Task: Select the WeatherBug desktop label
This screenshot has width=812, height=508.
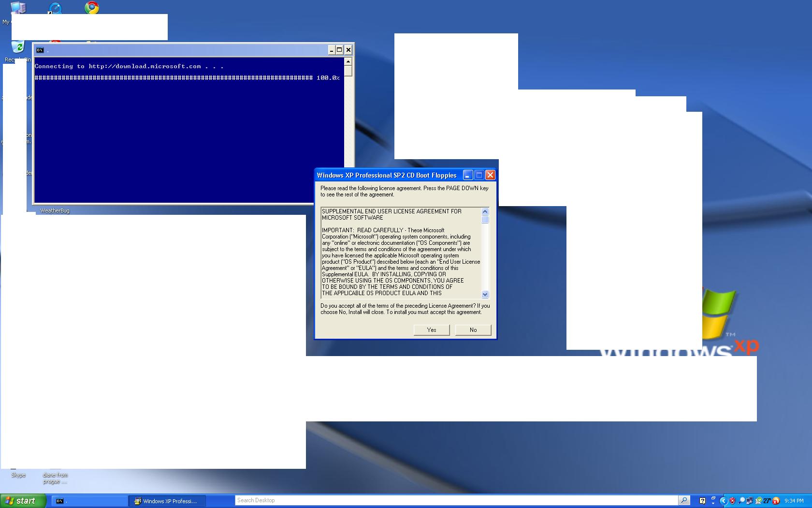Action: pos(55,210)
